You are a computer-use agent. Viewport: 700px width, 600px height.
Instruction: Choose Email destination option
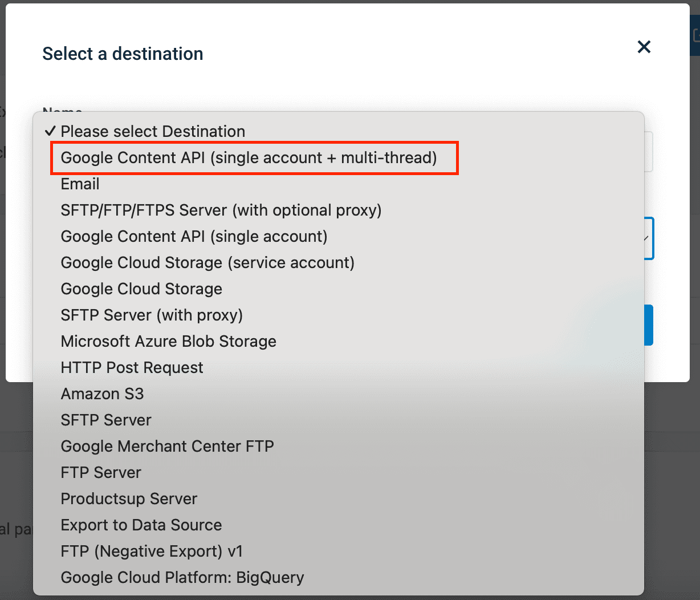(80, 184)
